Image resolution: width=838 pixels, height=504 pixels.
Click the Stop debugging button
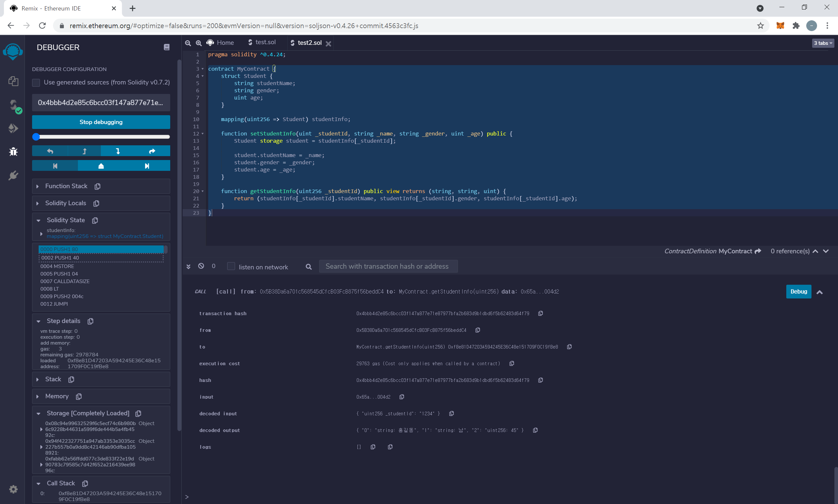click(101, 122)
